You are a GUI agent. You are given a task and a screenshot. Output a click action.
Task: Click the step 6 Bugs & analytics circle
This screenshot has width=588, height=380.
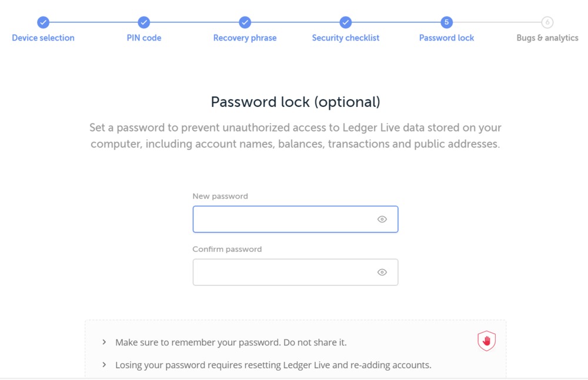(x=547, y=22)
